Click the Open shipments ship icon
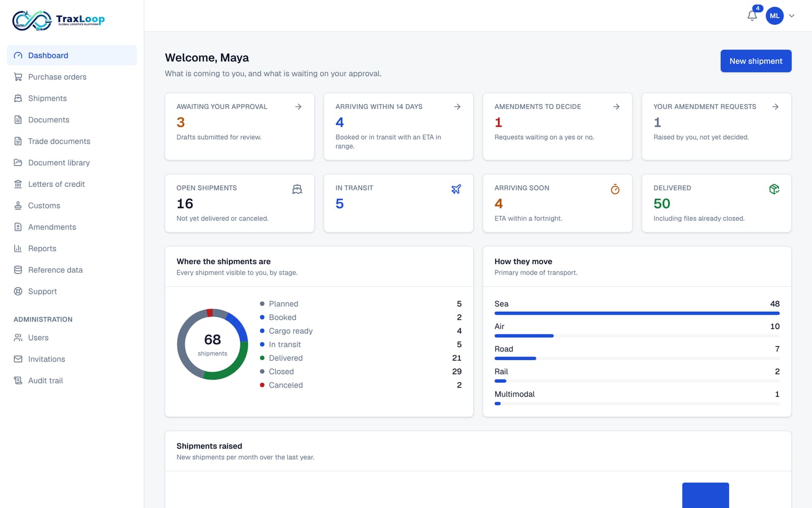Image resolution: width=812 pixels, height=508 pixels. [297, 189]
